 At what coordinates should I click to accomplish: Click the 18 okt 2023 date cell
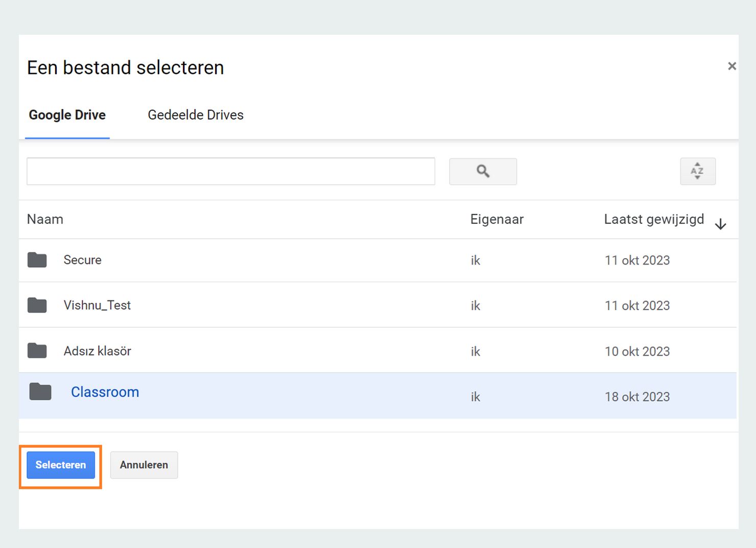click(637, 397)
